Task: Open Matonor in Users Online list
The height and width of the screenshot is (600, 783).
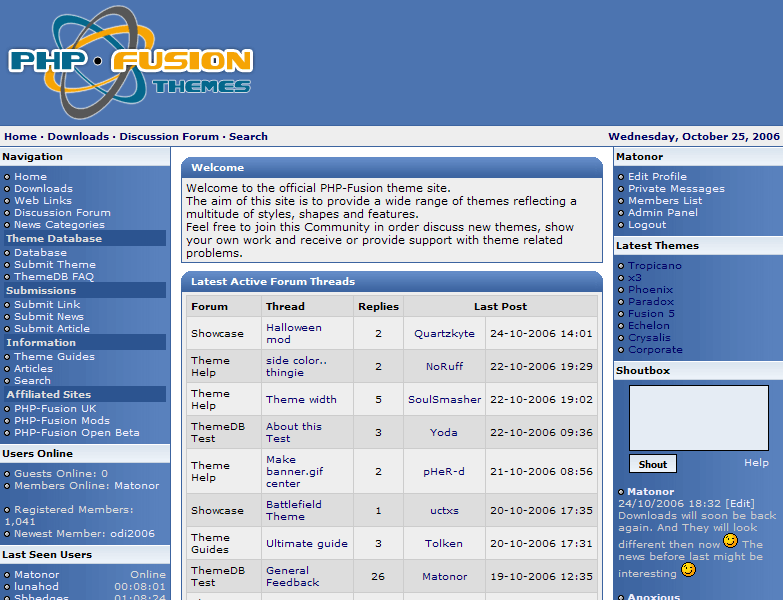Action: [x=137, y=486]
